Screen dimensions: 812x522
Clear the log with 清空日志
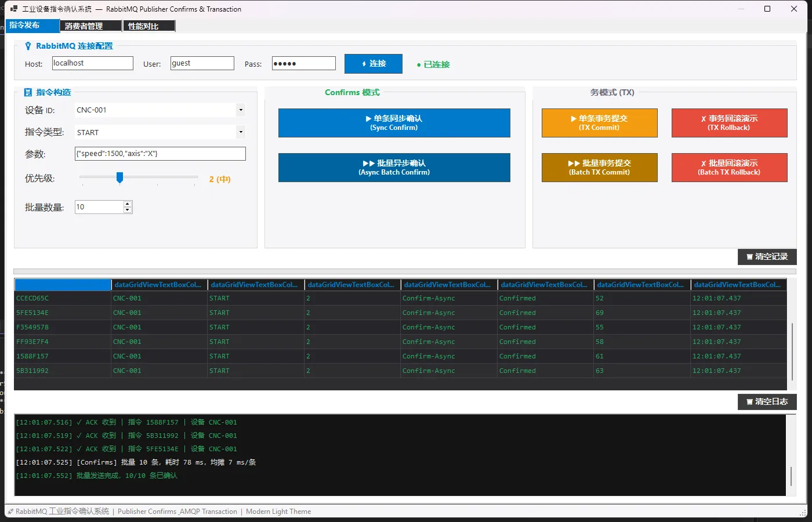767,402
